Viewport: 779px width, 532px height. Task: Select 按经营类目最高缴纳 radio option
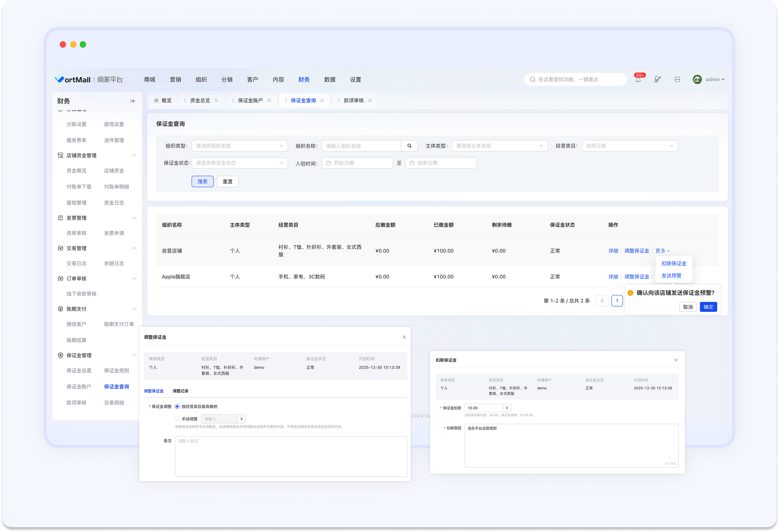[x=177, y=407]
